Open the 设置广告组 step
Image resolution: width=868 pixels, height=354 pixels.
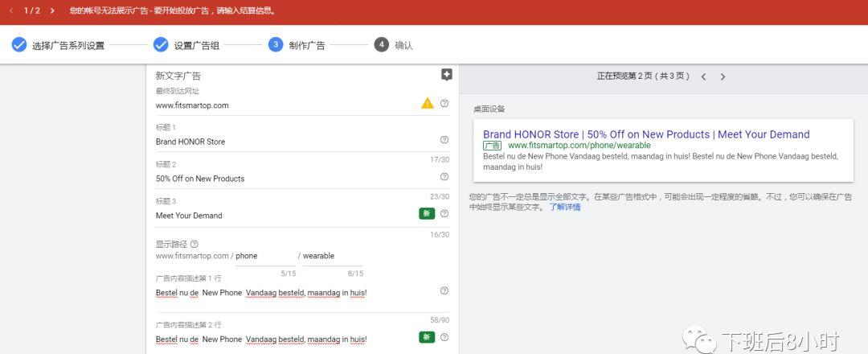pyautogui.click(x=186, y=45)
